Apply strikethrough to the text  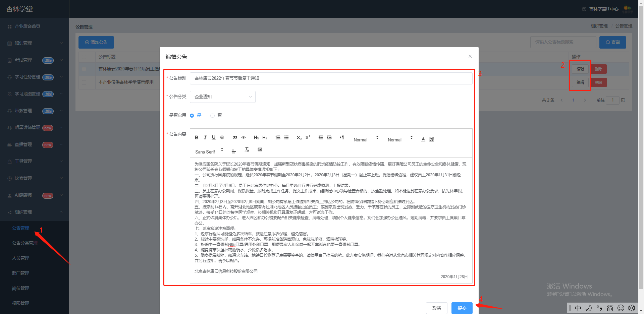pos(222,137)
